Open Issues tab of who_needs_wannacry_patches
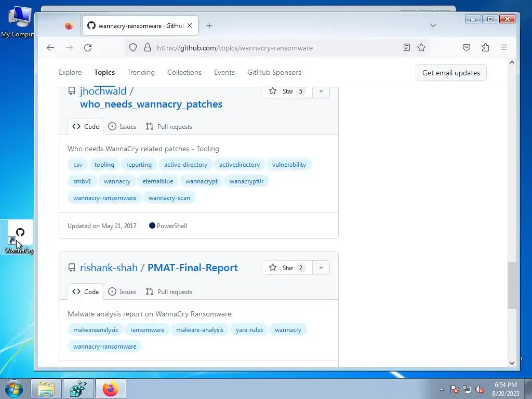532x399 pixels. pos(122,127)
